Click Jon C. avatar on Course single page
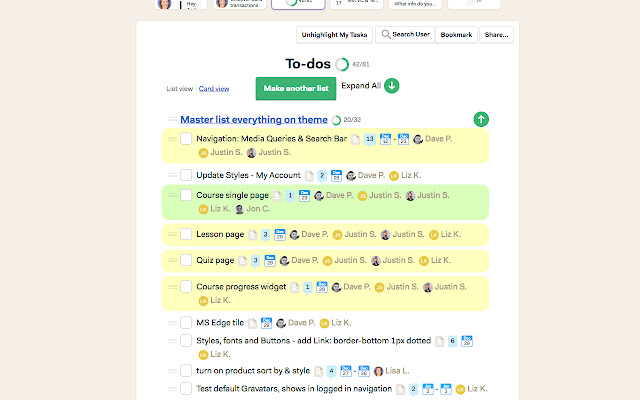Viewport: 640px width, 400px height. click(240, 209)
